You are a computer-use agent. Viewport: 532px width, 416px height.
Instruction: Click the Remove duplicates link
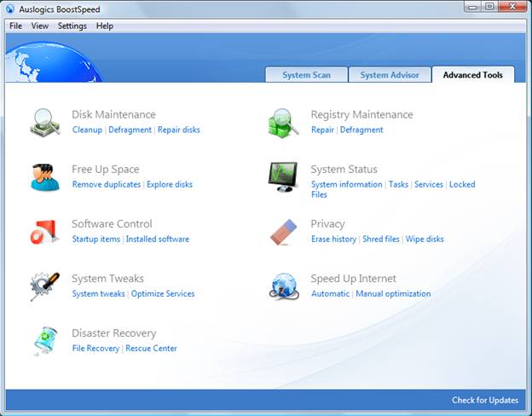tap(107, 184)
